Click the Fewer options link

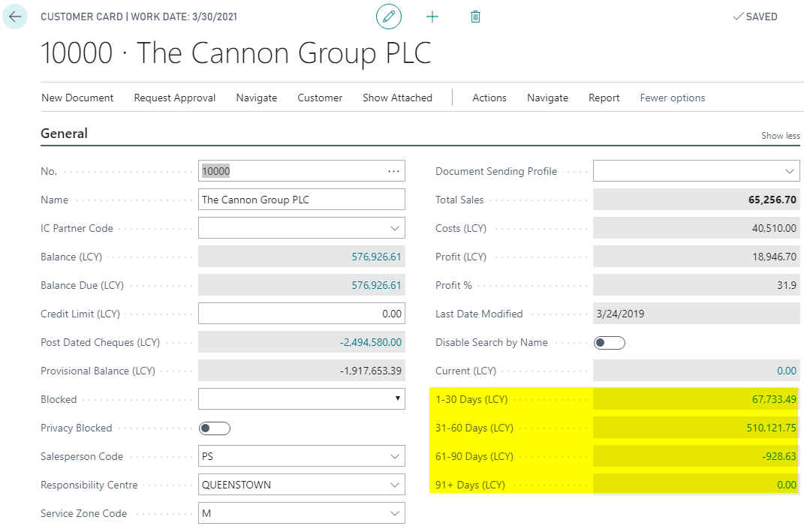point(672,98)
